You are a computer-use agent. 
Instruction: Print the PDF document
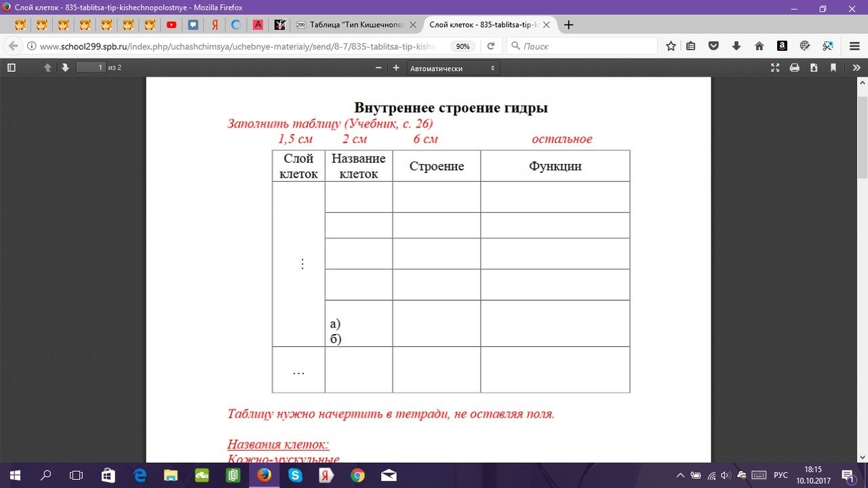tap(793, 67)
